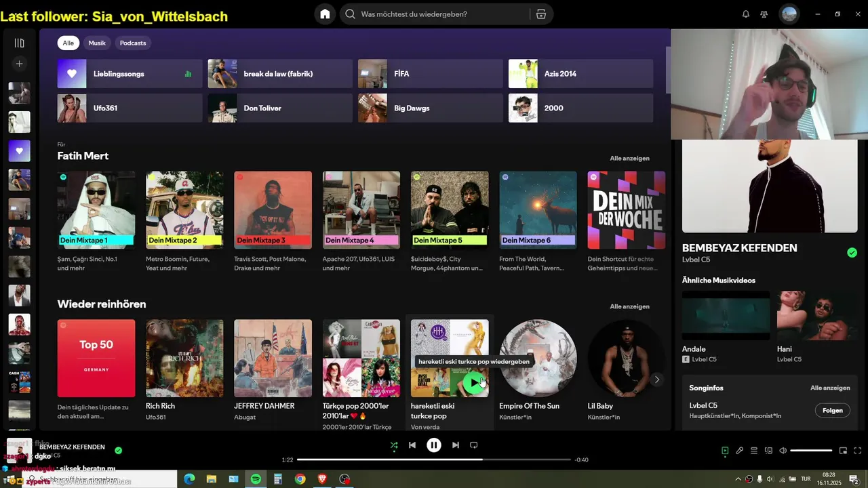Screen dimensions: 868x488
Task: Open the Ufo361 tile
Action: (x=130, y=108)
